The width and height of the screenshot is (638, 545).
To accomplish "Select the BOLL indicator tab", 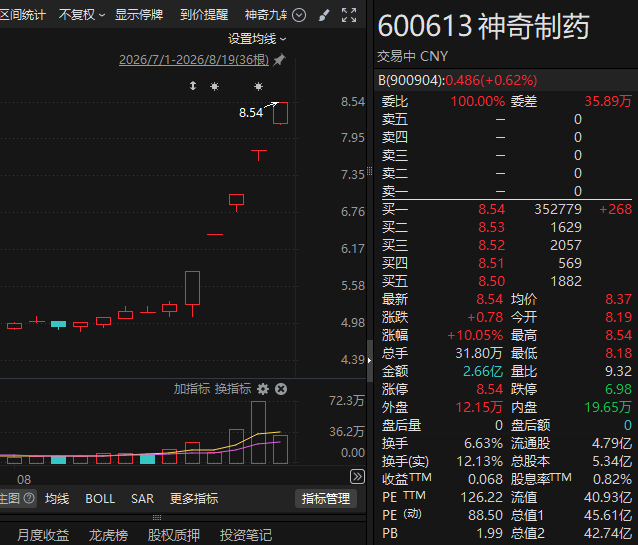I will point(100,499).
